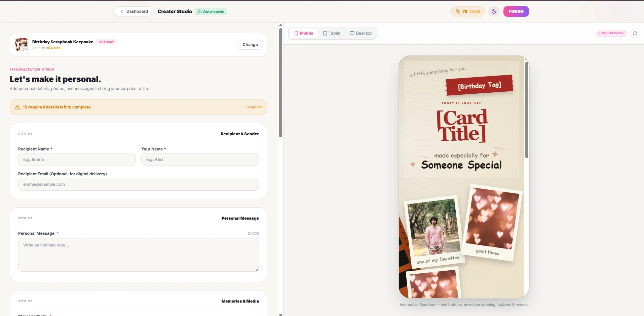This screenshot has height=316, width=644.
Task: Switch preview to Mobile
Action: pos(304,33)
